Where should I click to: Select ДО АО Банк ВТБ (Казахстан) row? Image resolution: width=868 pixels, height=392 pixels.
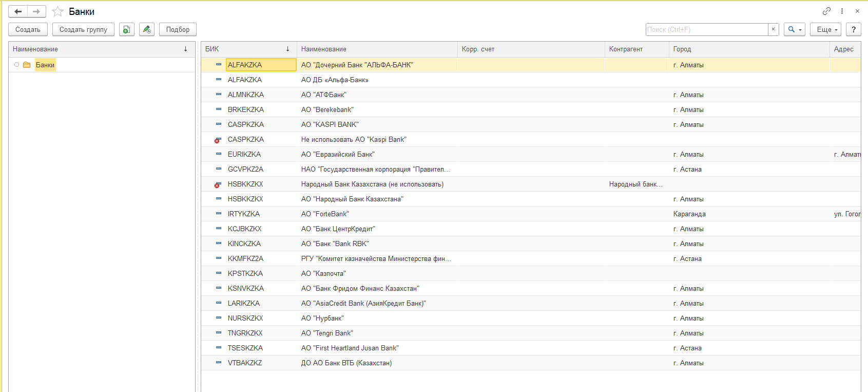point(531,363)
